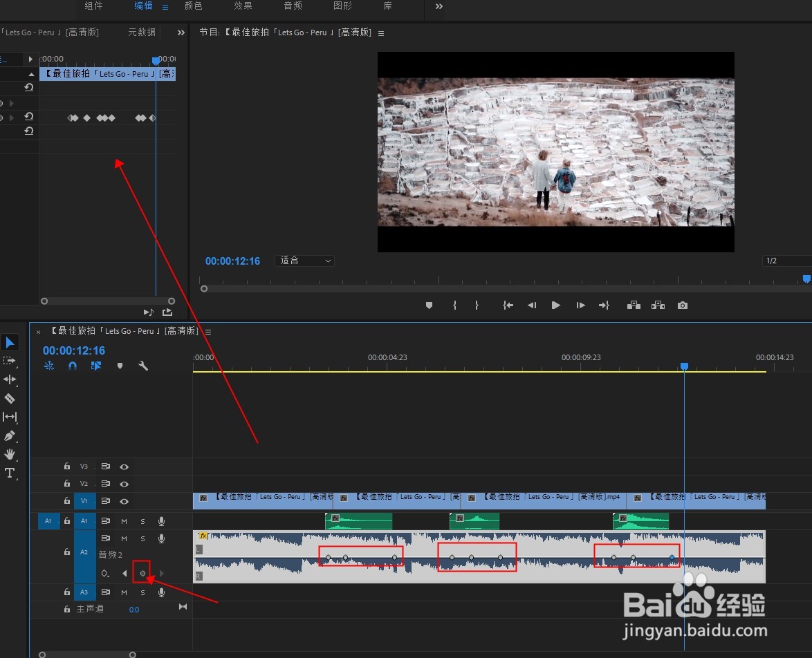Switch to 音频 workspace
The image size is (812, 658).
(x=293, y=6)
